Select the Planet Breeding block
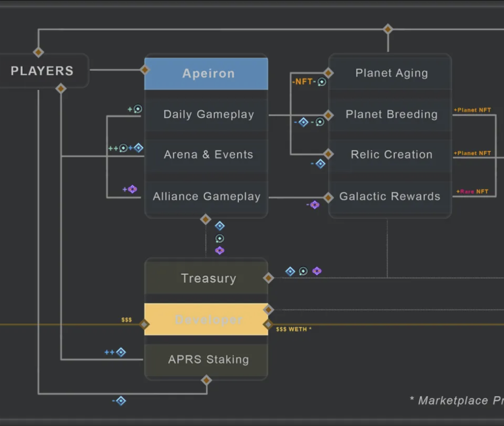 point(390,114)
